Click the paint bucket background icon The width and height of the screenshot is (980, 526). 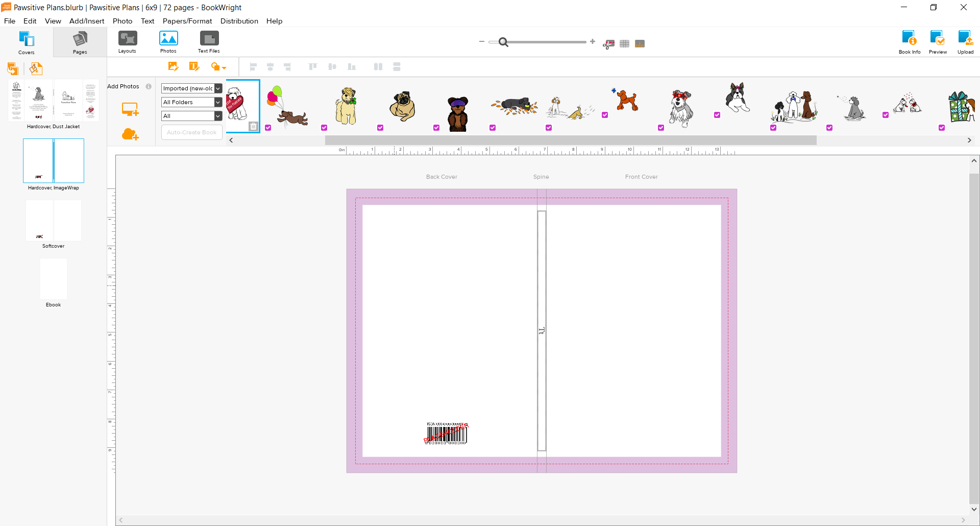(36, 68)
